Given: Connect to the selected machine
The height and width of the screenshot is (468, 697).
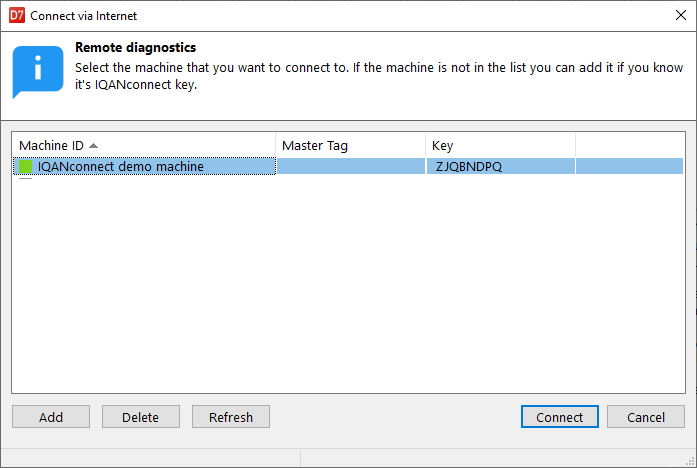Looking at the screenshot, I should [560, 417].
